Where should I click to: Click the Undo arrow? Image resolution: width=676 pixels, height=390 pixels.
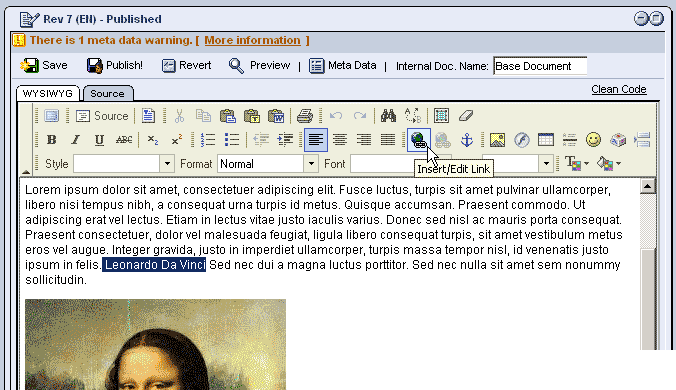[x=335, y=116]
